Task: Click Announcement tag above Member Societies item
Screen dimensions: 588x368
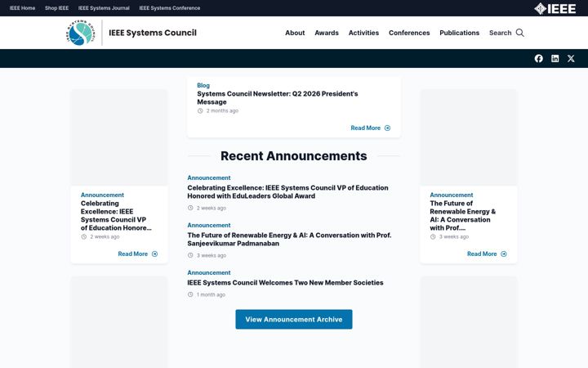Action: [x=209, y=272]
